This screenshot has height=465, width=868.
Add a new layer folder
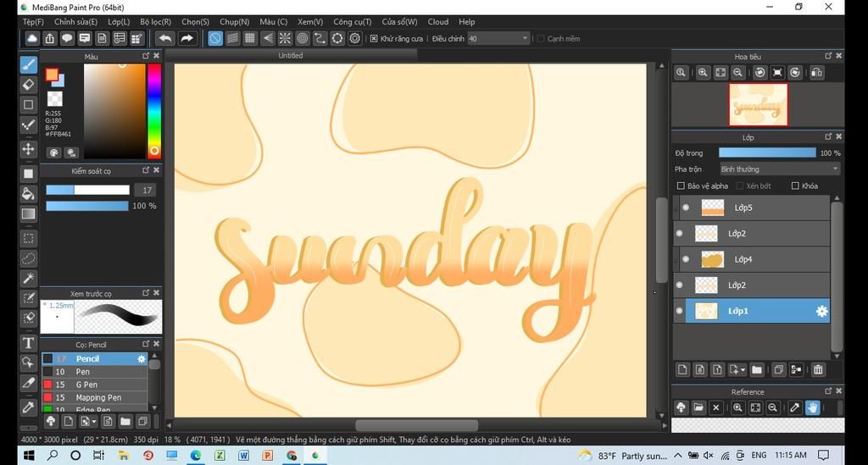[x=757, y=369]
